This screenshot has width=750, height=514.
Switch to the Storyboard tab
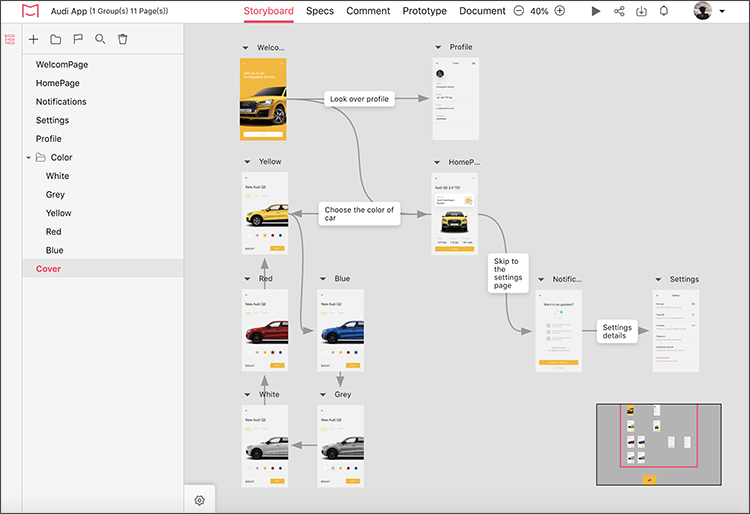(268, 11)
